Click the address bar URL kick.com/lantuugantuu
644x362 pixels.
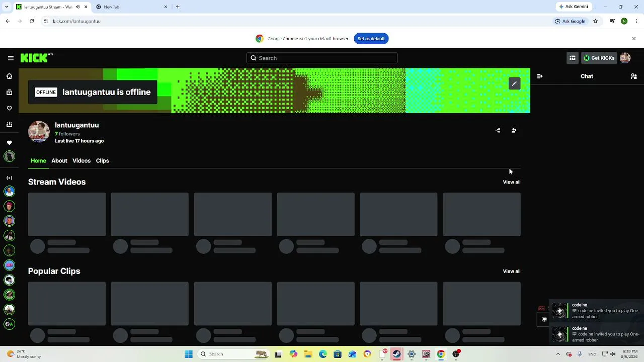[76, 21]
